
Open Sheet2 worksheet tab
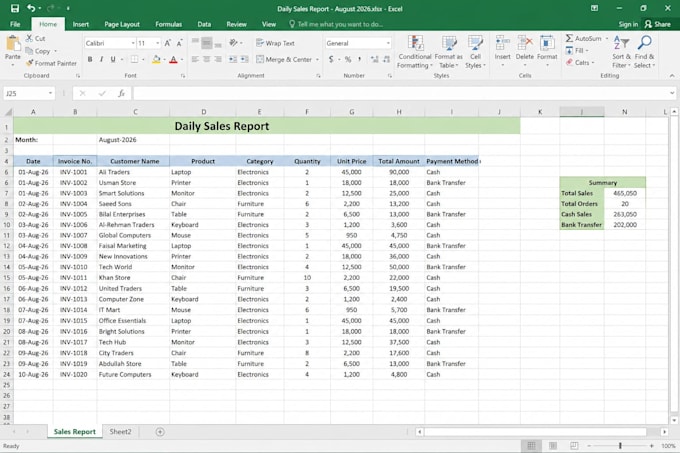pos(120,432)
